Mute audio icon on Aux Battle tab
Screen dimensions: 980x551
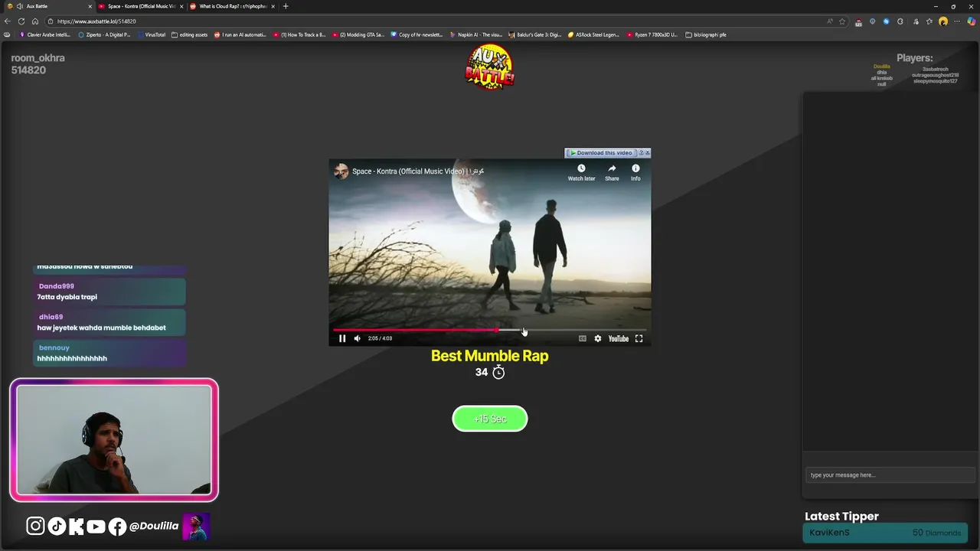coord(20,6)
